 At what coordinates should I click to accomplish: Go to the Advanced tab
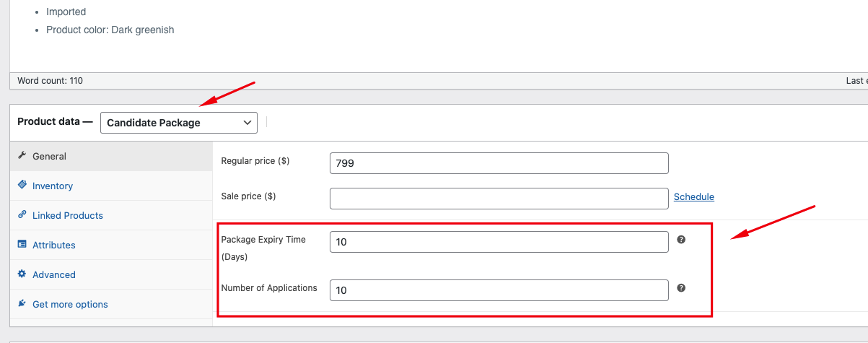point(54,275)
